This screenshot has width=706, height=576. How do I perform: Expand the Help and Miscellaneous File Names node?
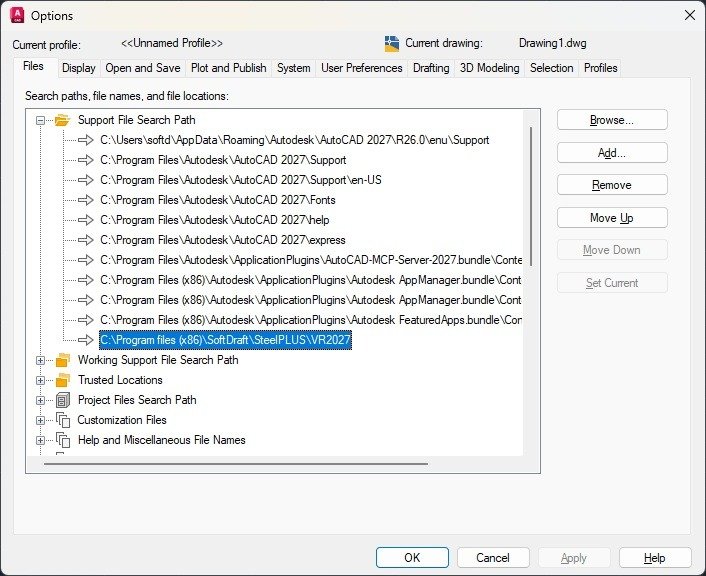tap(41, 440)
